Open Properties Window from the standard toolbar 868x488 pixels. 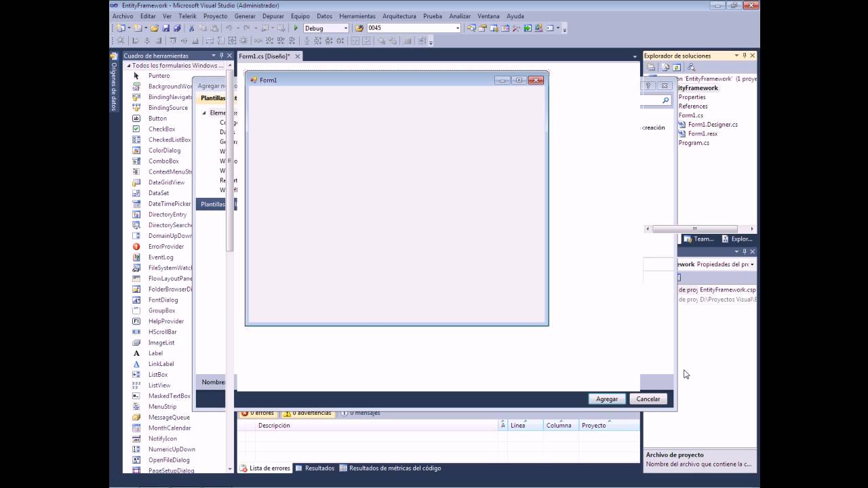(483, 28)
